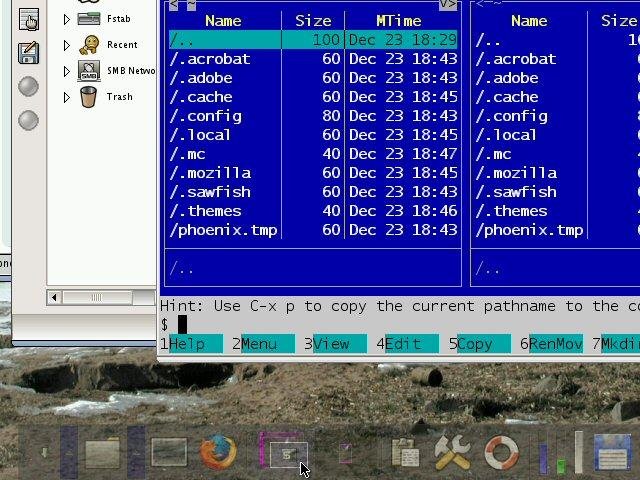Select /.local in the left panel
640x480 pixels.
(200, 135)
